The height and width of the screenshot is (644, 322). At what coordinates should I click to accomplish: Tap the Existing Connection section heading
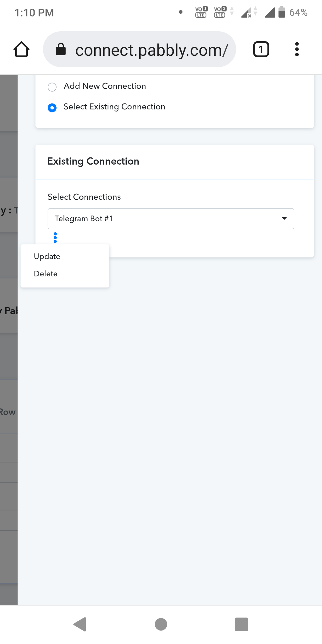93,161
